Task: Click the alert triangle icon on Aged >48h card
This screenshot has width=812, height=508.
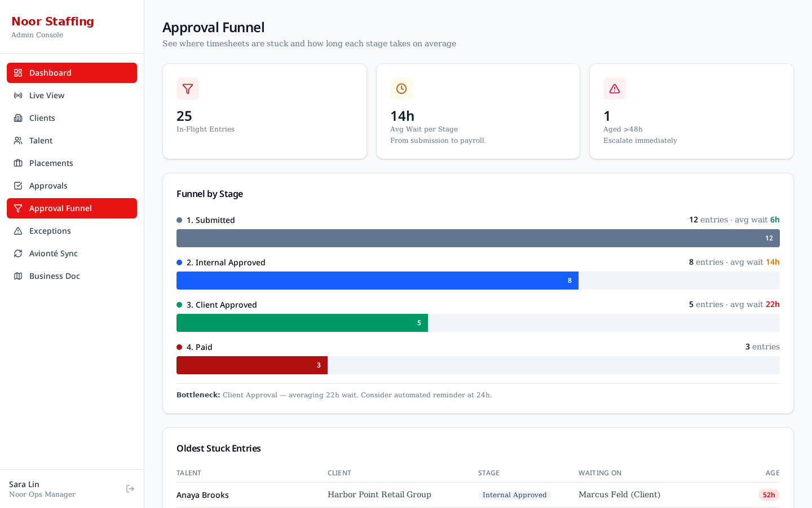Action: coord(615,89)
